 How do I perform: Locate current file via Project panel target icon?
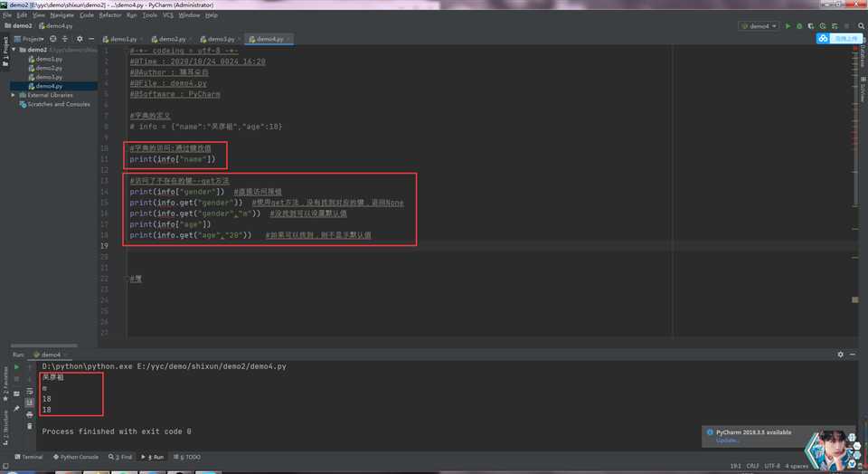[x=53, y=39]
